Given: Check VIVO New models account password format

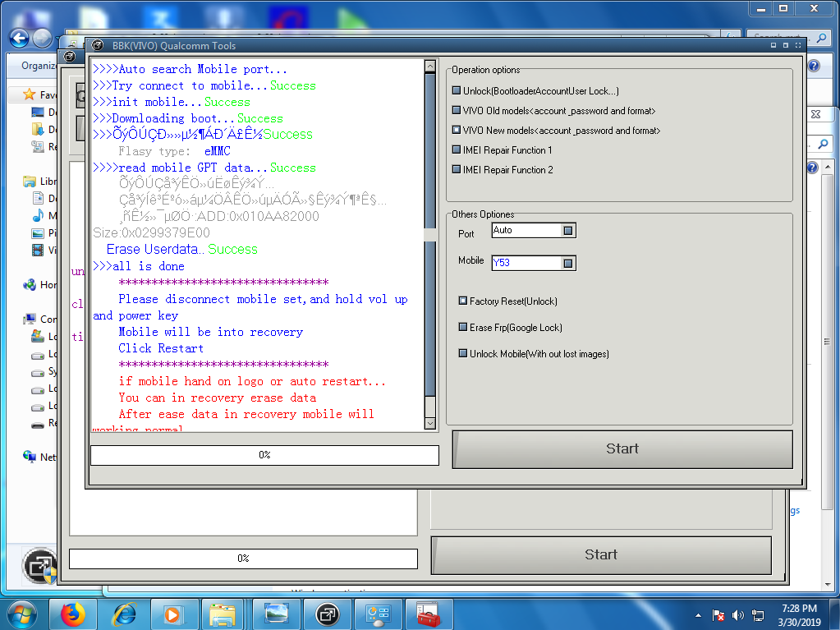Looking at the screenshot, I should pos(457,130).
